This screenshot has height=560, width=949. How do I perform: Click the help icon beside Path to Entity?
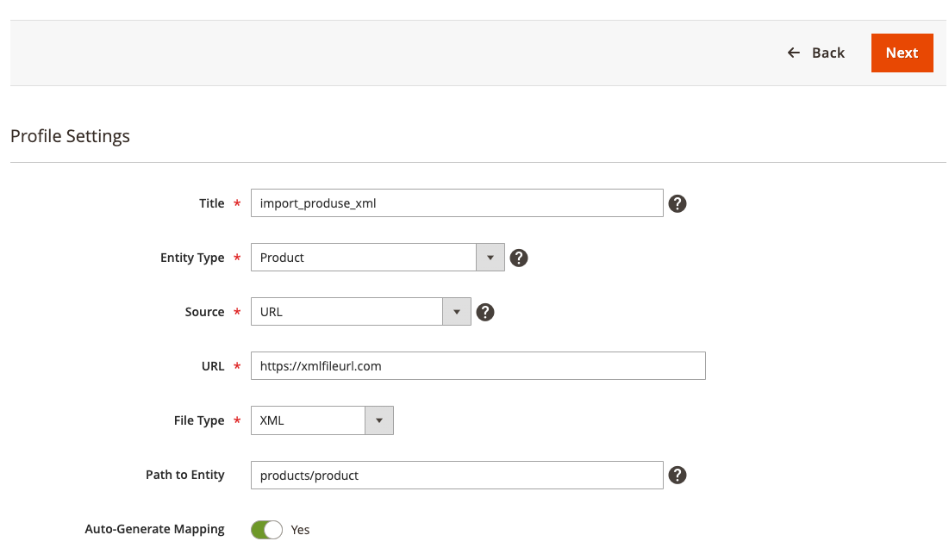tap(677, 476)
